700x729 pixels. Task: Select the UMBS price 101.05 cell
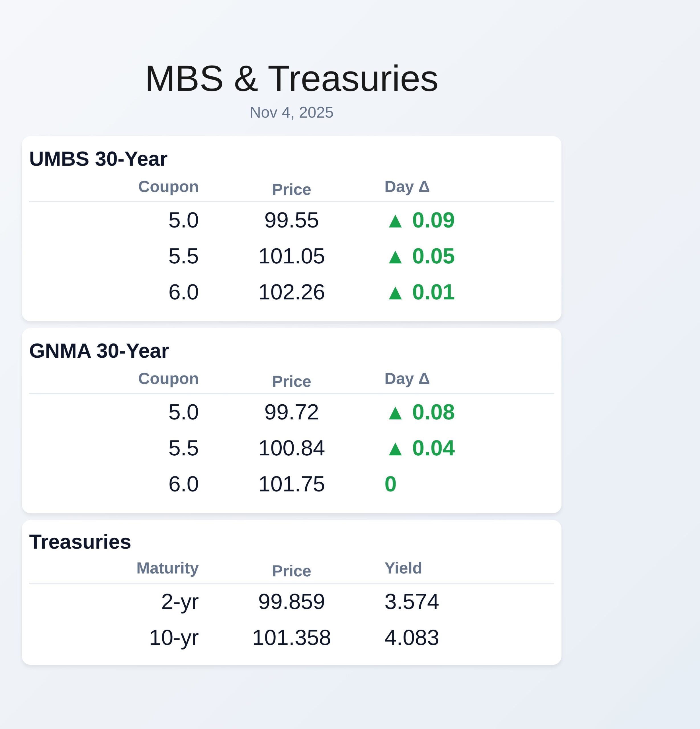coord(292,256)
